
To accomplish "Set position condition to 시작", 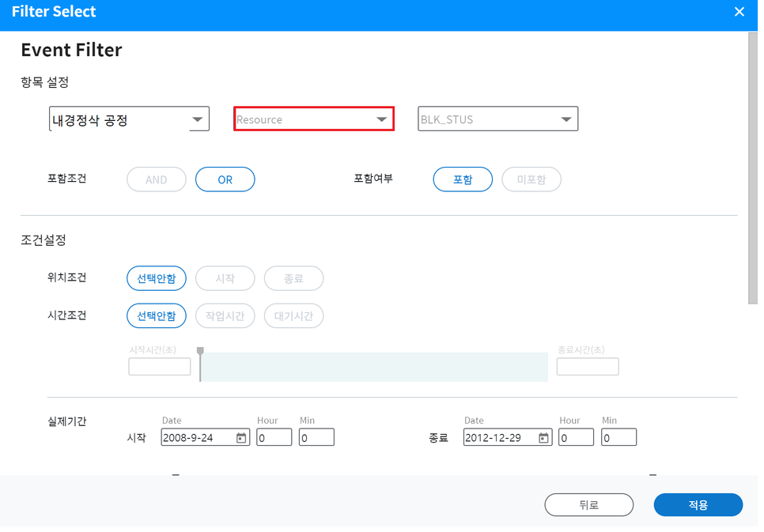I will click(225, 278).
